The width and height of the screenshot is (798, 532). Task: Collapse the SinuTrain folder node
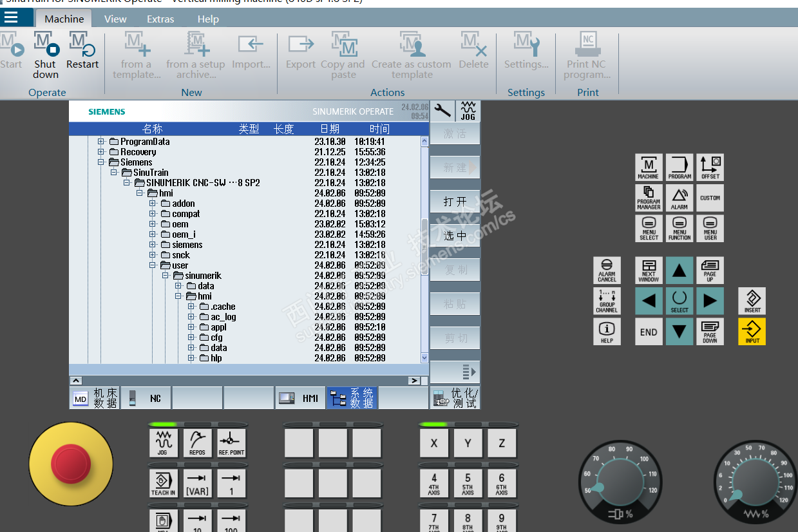[114, 173]
